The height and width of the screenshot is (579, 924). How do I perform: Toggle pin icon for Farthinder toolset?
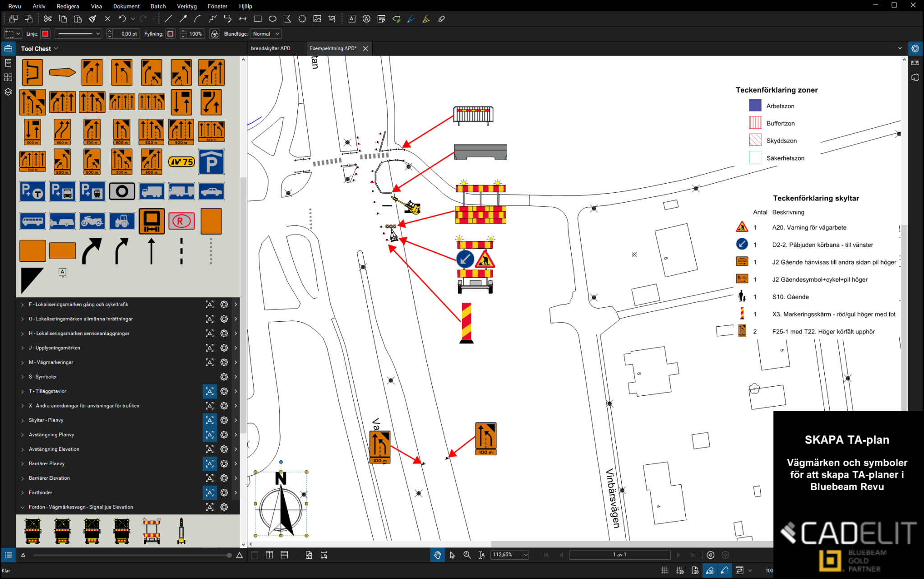tap(210, 492)
